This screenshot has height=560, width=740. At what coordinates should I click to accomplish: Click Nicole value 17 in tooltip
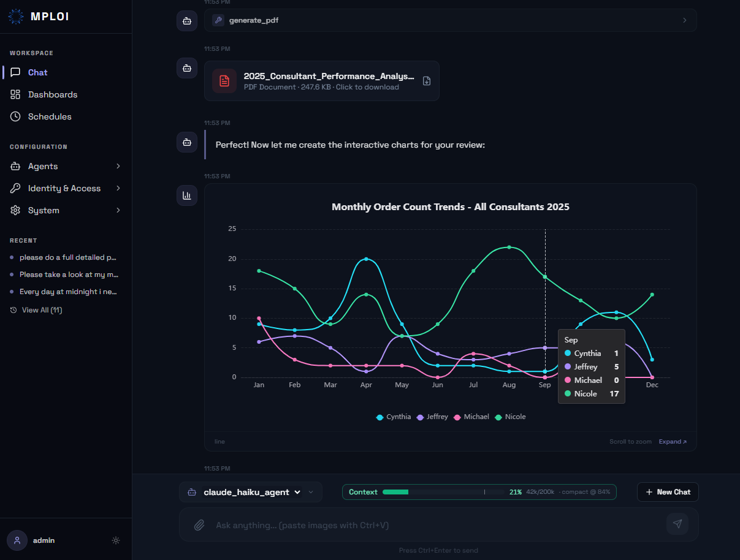[614, 393]
